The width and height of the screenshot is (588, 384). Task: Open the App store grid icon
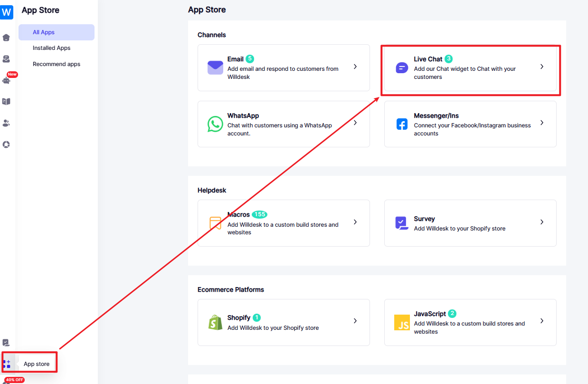click(x=6, y=364)
